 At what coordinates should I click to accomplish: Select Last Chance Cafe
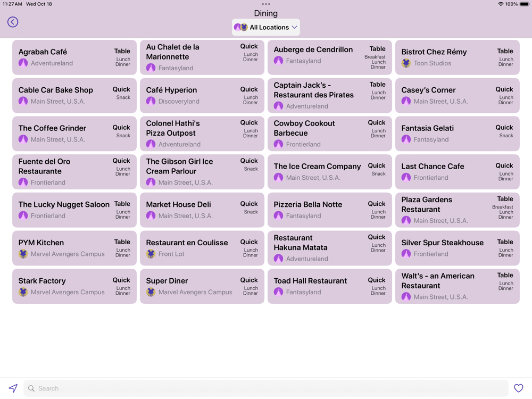[x=458, y=172]
